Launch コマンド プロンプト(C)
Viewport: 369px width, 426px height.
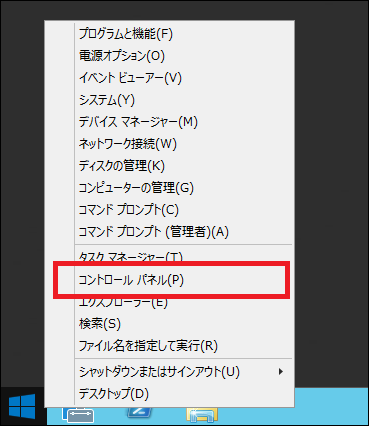coord(170,210)
